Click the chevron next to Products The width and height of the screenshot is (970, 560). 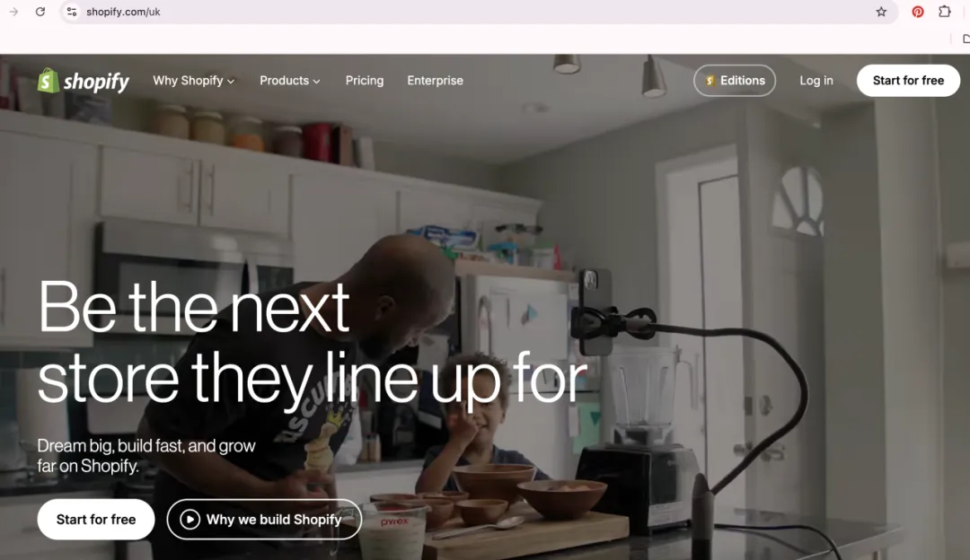(317, 82)
